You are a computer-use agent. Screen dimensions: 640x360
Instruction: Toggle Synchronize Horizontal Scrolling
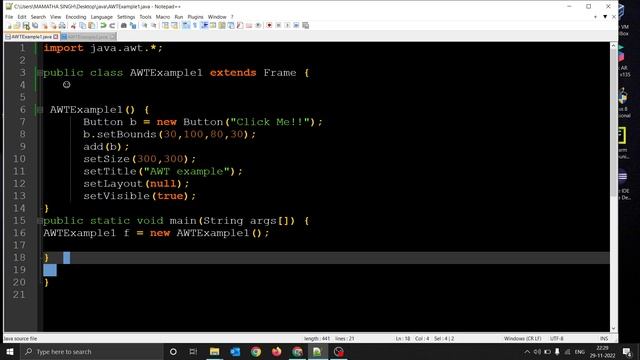(x=174, y=25)
